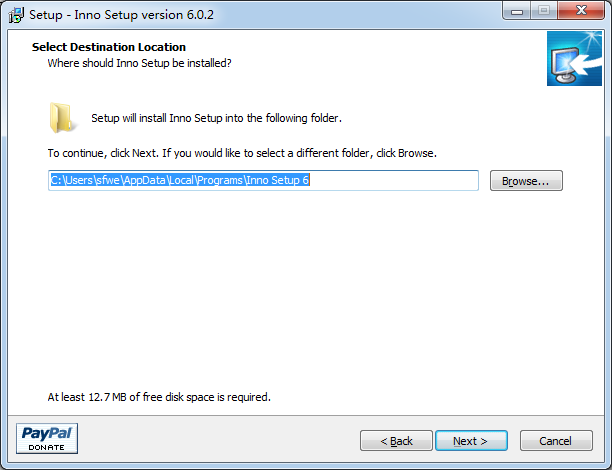Go back with the Back button
The height and width of the screenshot is (470, 612).
click(x=396, y=441)
